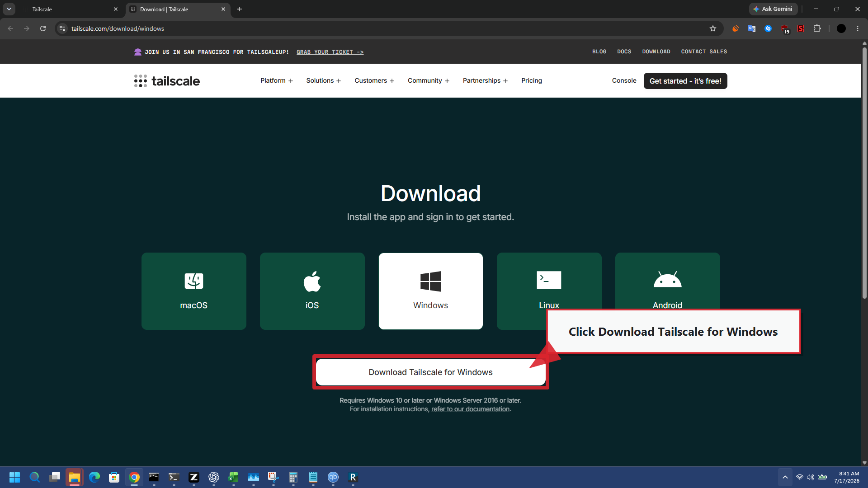This screenshot has width=868, height=488.
Task: Open the red shield extension with badge 19
Action: point(784,28)
